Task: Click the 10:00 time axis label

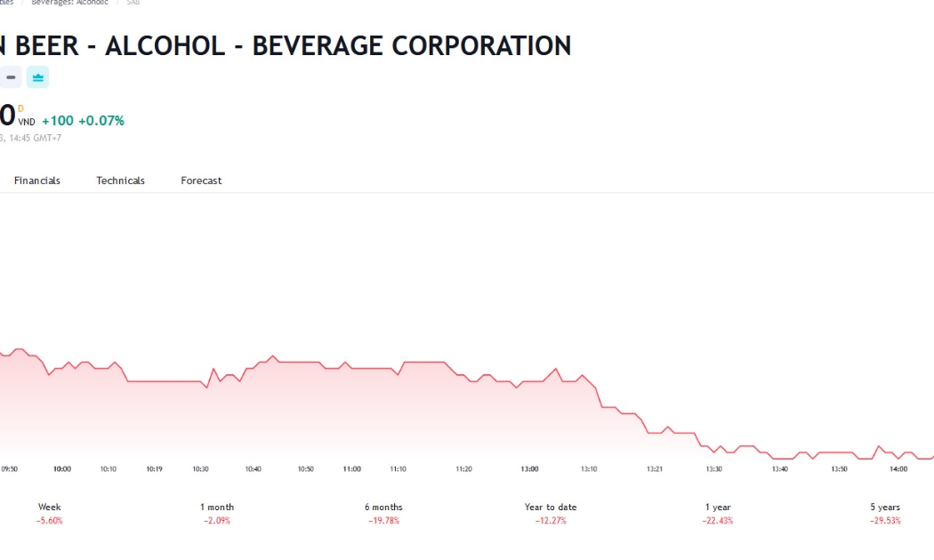Action: pyautogui.click(x=62, y=469)
